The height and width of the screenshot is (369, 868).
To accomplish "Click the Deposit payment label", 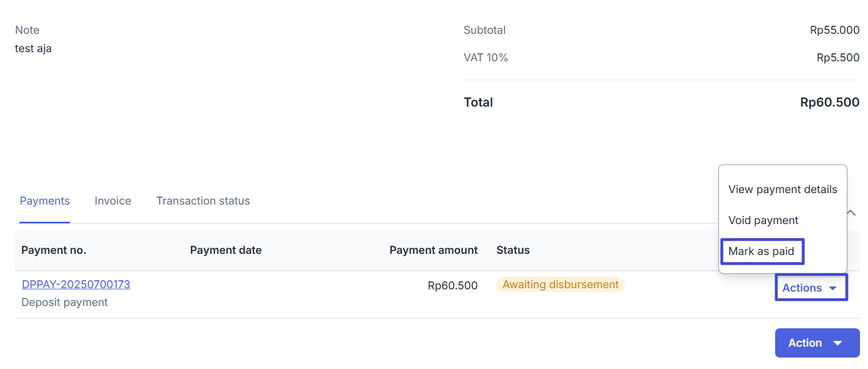I will 65,303.
